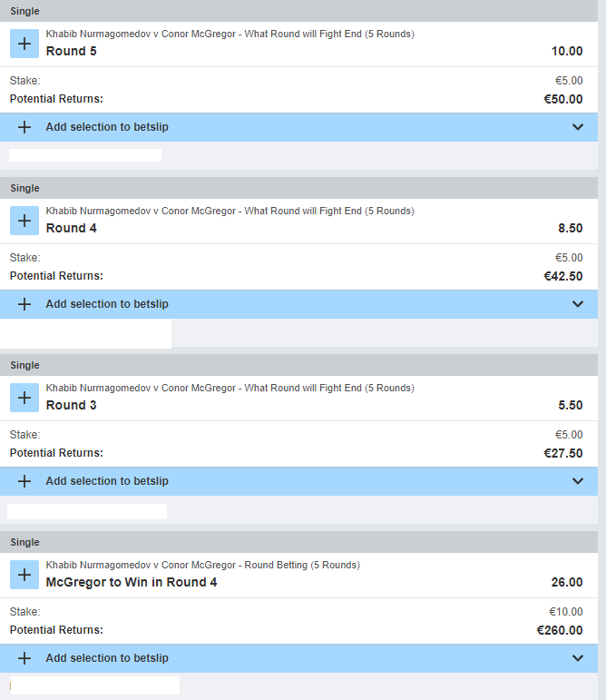Expand chevron under the Round 4 bet

[x=578, y=304]
